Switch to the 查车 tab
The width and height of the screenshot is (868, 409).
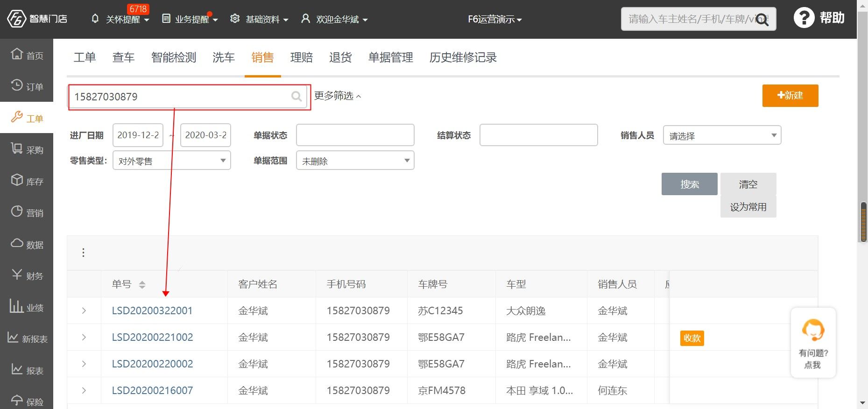coord(123,57)
